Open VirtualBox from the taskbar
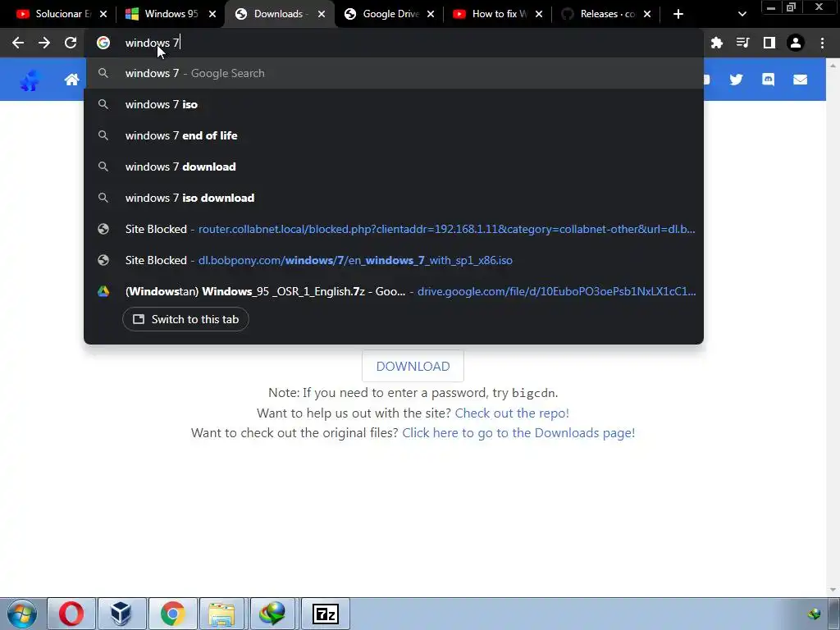 tap(121, 614)
